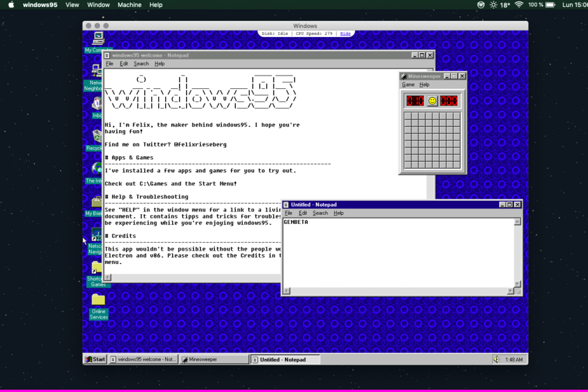Image resolution: width=588 pixels, height=392 pixels.
Task: Click the GENBETA text in Notepad
Action: 296,222
